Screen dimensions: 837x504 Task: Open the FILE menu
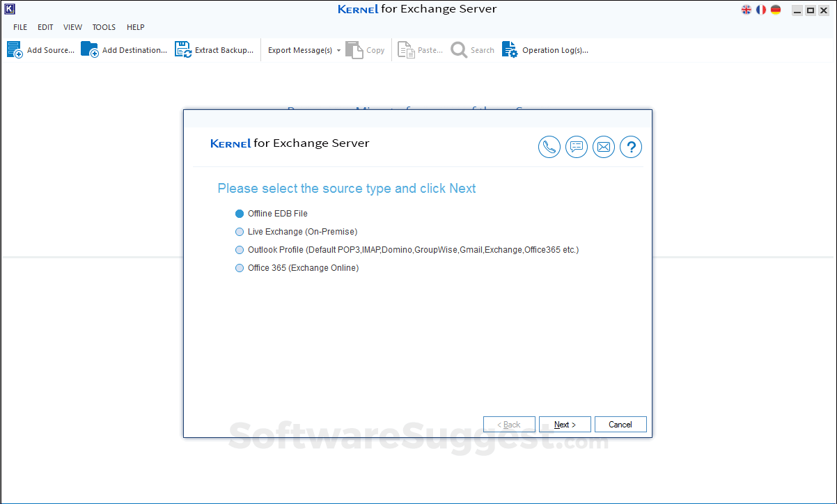pyautogui.click(x=20, y=27)
